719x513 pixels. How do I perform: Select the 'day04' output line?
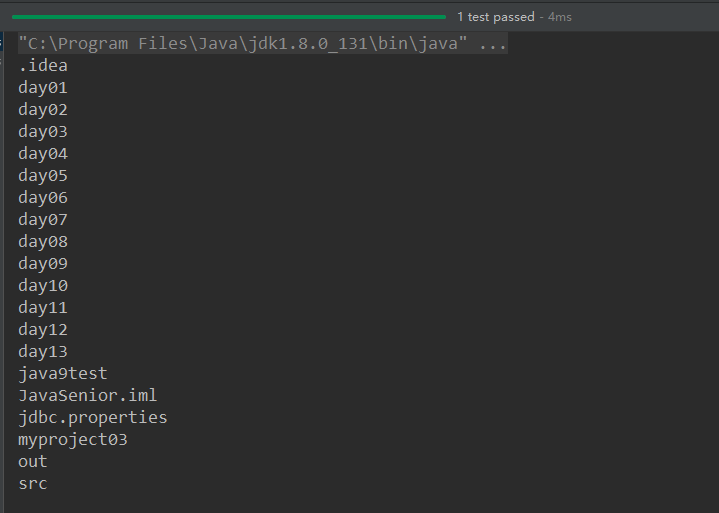(43, 154)
